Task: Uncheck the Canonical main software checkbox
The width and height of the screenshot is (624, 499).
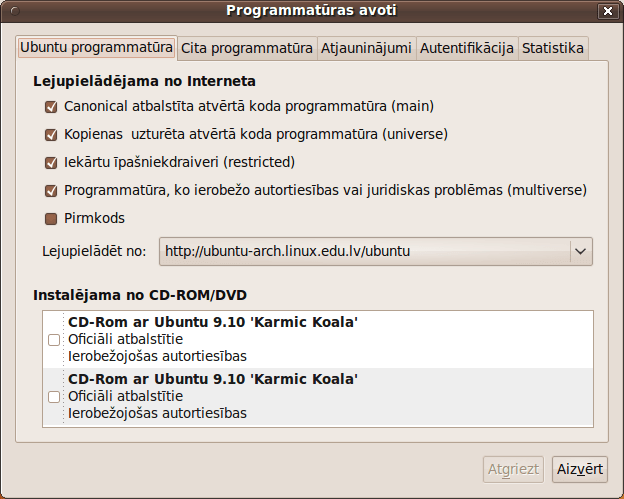Action: click(x=51, y=107)
